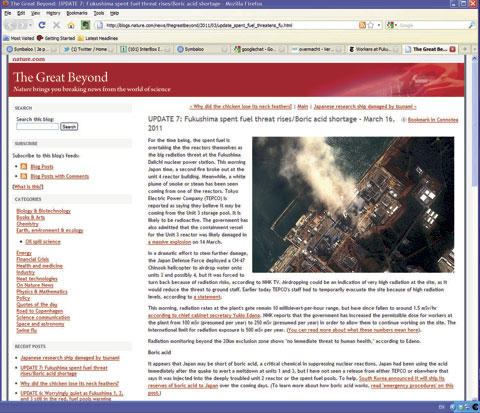This screenshot has height=413, width=480.
Task: Open the Google search engine selector
Action: pyautogui.click(x=391, y=25)
